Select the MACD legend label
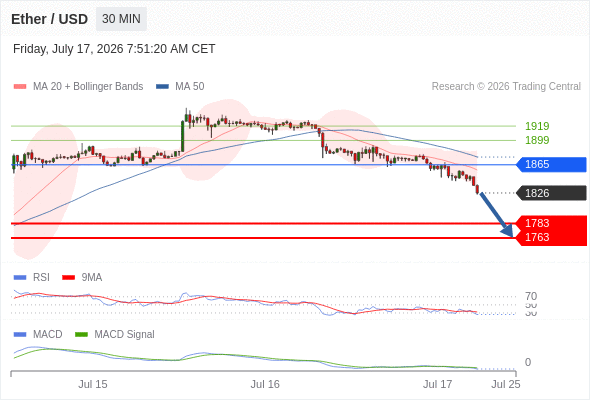The width and height of the screenshot is (590, 400). [47, 335]
